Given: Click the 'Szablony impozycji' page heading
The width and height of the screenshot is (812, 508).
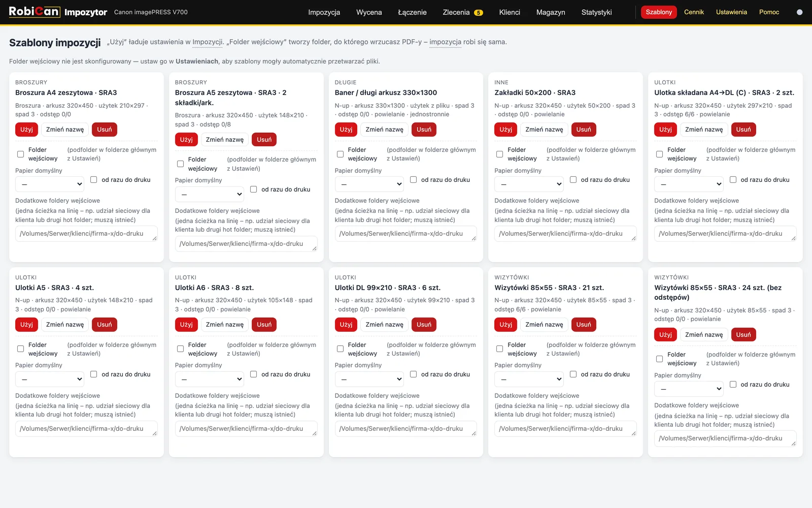Looking at the screenshot, I should (55, 43).
